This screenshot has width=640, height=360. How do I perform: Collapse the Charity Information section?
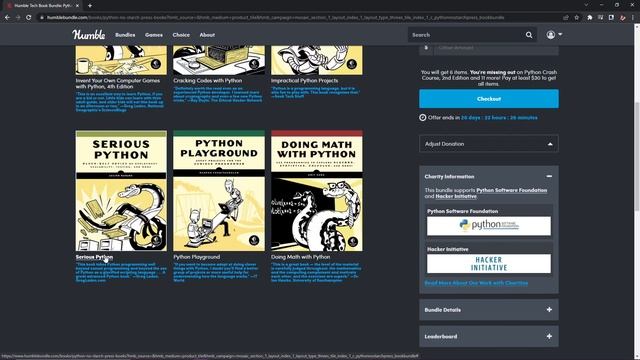click(549, 176)
